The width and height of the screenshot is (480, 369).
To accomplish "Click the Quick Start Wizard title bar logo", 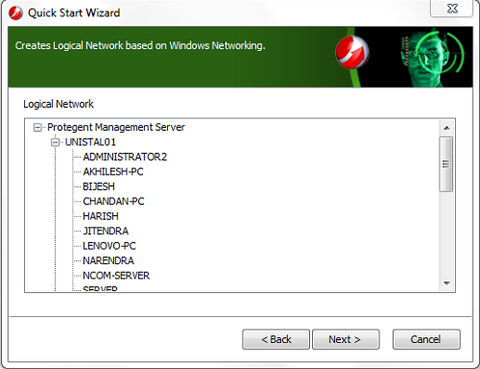I will pyautogui.click(x=16, y=13).
